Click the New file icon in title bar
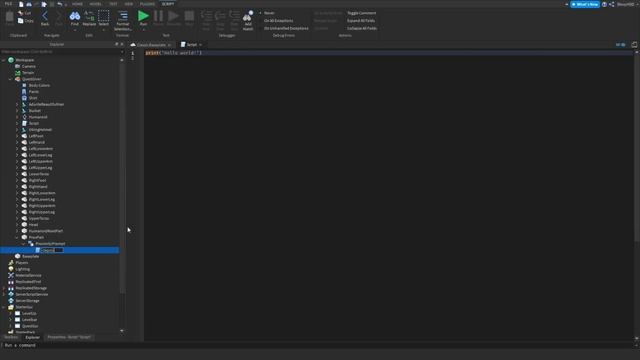The height and width of the screenshot is (360, 640). tap(21, 4)
